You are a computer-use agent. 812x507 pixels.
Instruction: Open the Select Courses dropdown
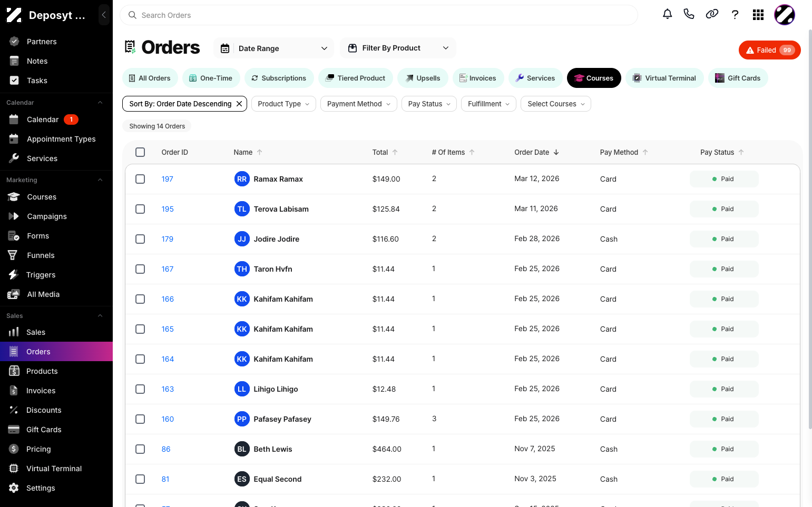[x=556, y=104]
